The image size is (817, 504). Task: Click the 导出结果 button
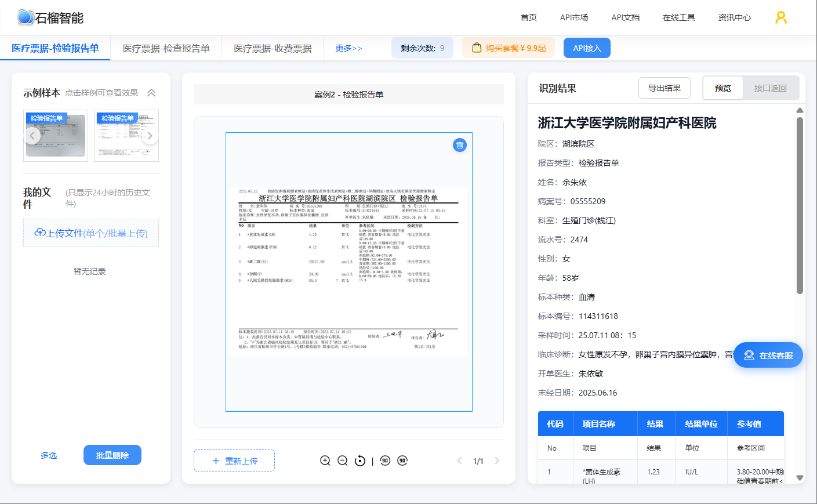coord(665,88)
